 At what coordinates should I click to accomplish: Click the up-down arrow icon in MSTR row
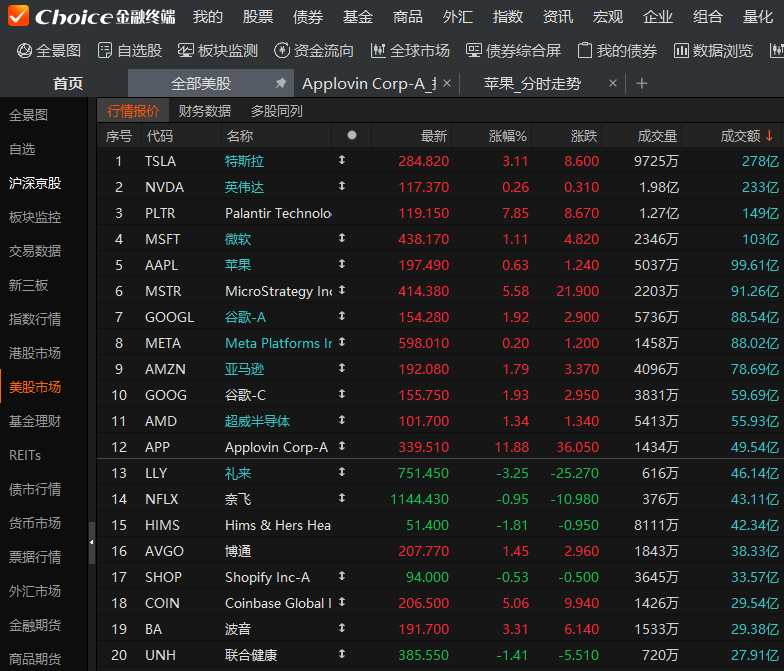click(x=342, y=290)
